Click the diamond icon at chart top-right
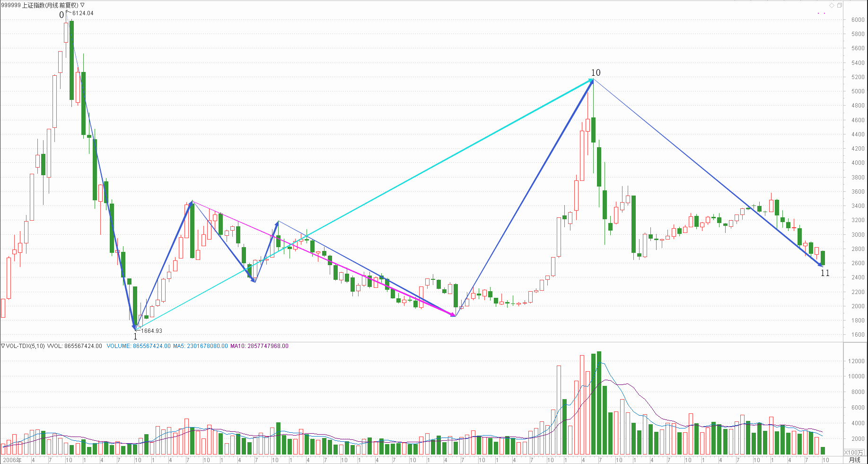Viewport: 868px width, 464px height. [x=832, y=5]
